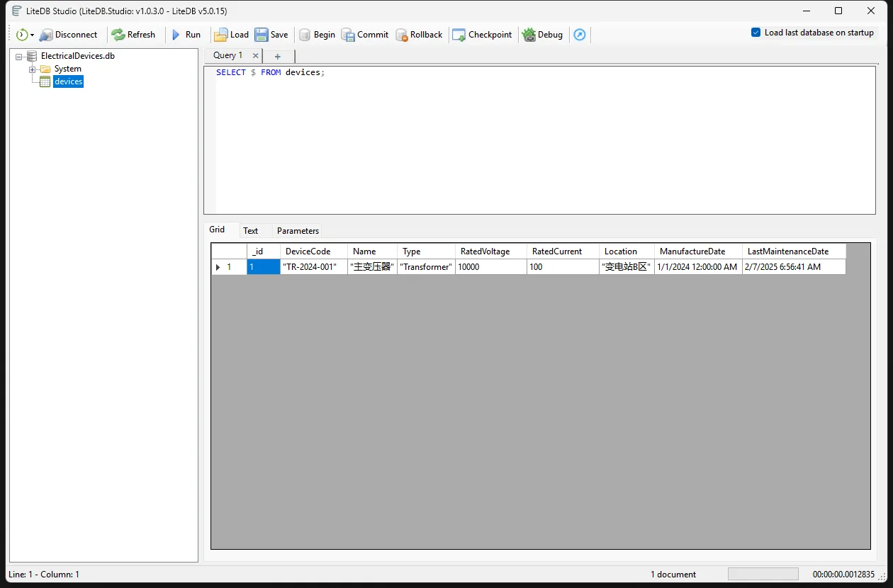This screenshot has width=893, height=588.
Task: Collapse the ElectricalDevices.db tree node
Action: pos(18,56)
